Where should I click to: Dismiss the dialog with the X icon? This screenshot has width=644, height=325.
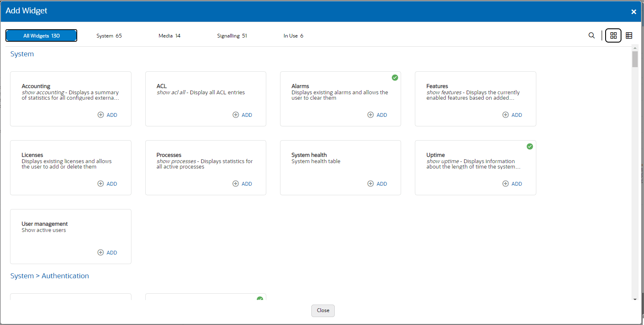634,12
